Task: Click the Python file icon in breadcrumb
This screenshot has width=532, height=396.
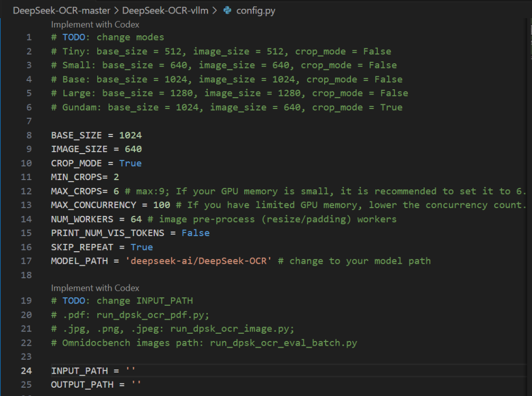Action: pyautogui.click(x=227, y=10)
